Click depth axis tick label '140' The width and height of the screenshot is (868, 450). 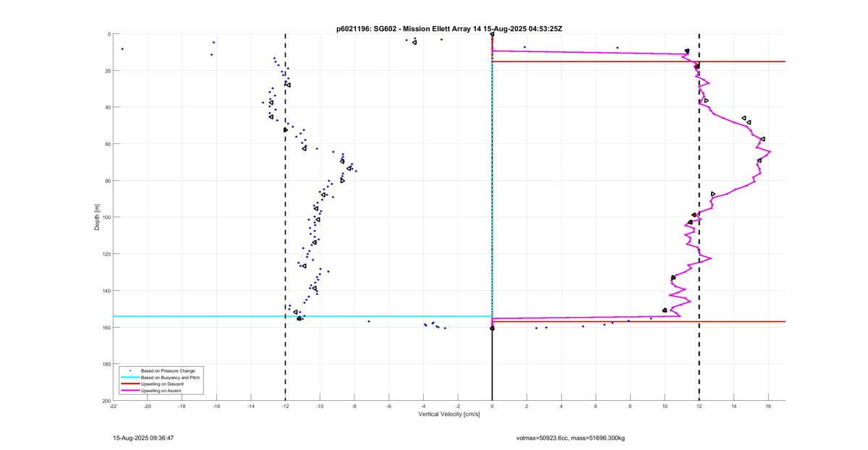coord(106,291)
